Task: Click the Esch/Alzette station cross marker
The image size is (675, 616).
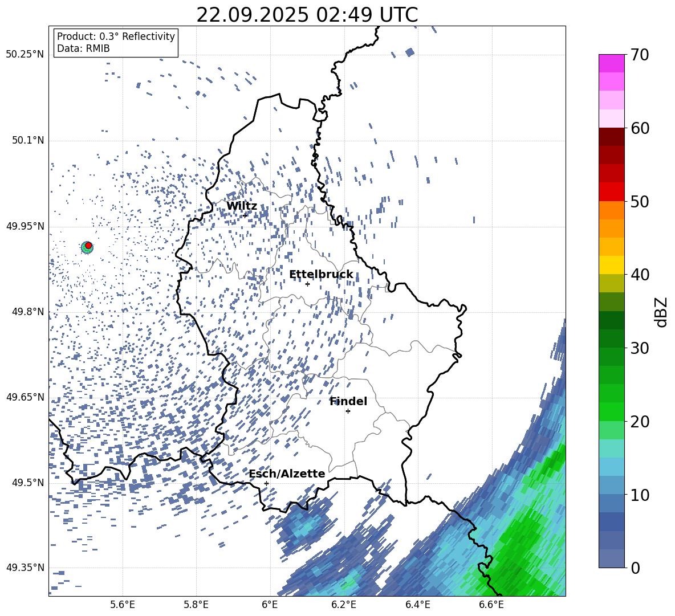Action: point(266,483)
